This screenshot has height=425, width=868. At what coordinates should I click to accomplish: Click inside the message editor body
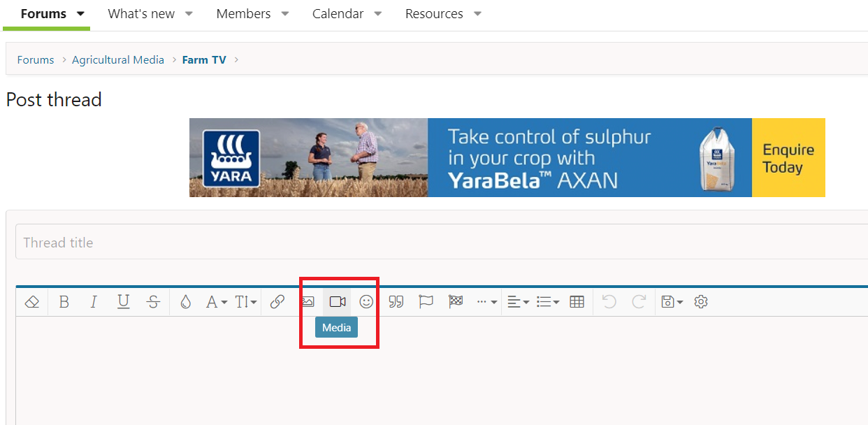[x=442, y=370]
